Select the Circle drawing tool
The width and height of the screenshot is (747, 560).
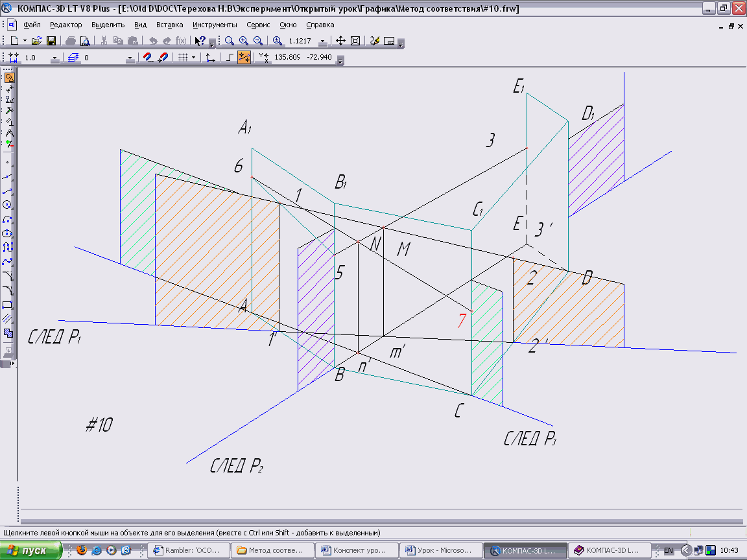tap(8, 204)
